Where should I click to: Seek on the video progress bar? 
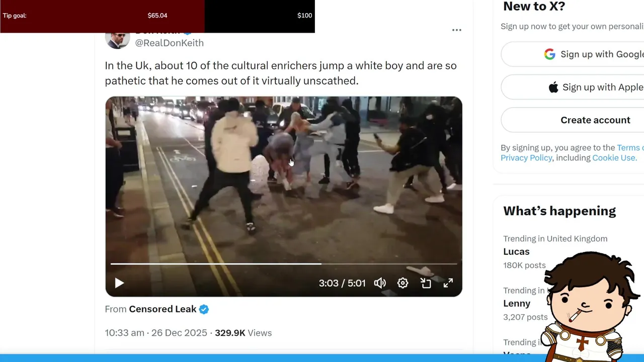(284, 263)
